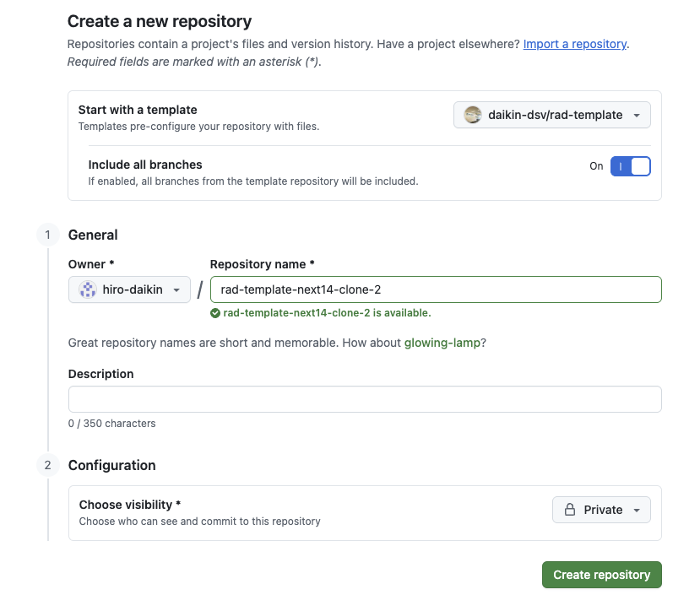
Task: Toggle the Include all branches switch
Action: (630, 166)
